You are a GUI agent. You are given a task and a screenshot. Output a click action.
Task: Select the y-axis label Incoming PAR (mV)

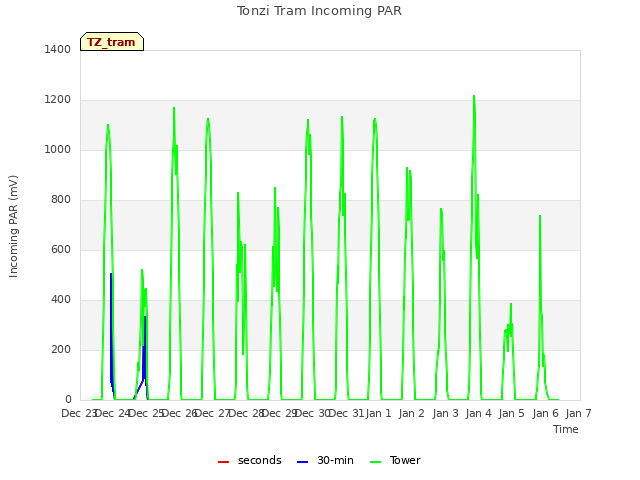point(13,227)
